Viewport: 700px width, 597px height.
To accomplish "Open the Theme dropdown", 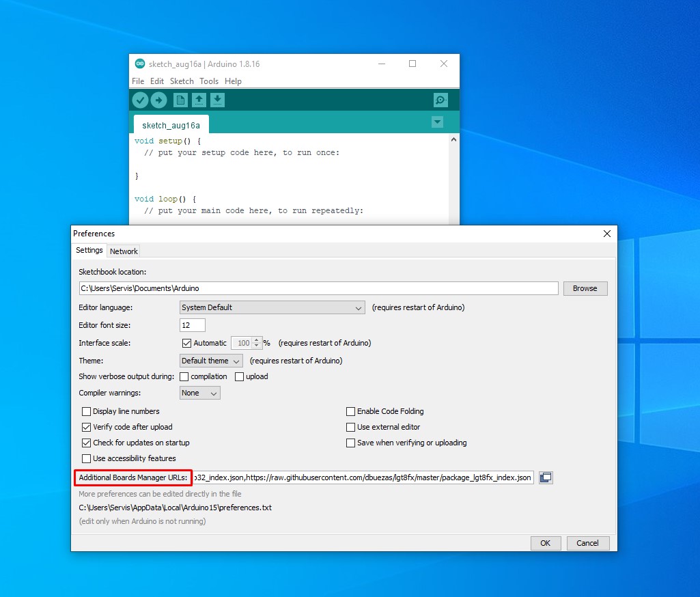I will click(x=211, y=361).
